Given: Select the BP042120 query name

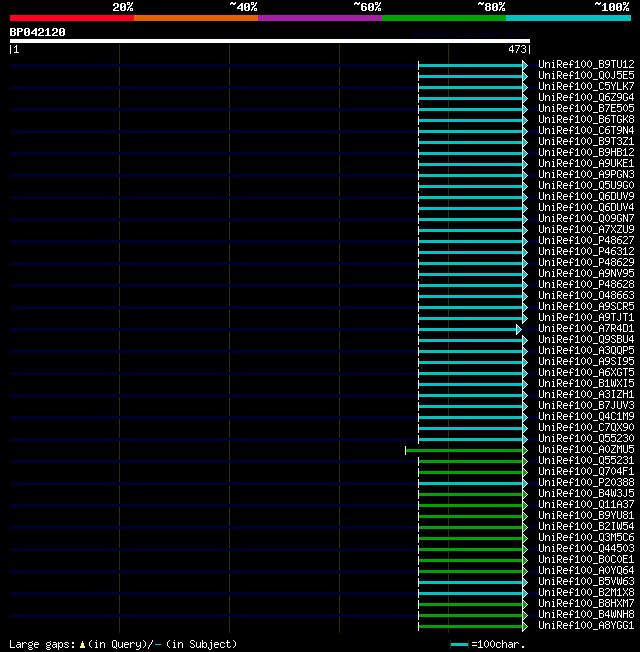Looking at the screenshot, I should tap(37, 32).
